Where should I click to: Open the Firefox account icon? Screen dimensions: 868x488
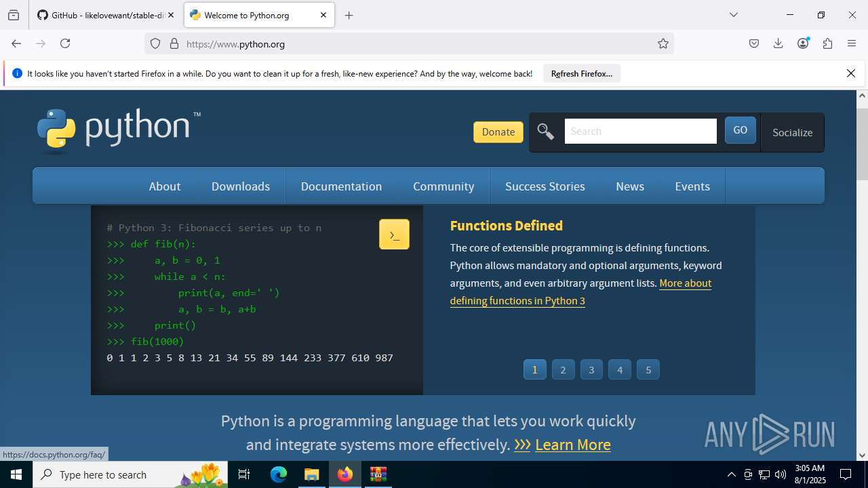(x=803, y=43)
